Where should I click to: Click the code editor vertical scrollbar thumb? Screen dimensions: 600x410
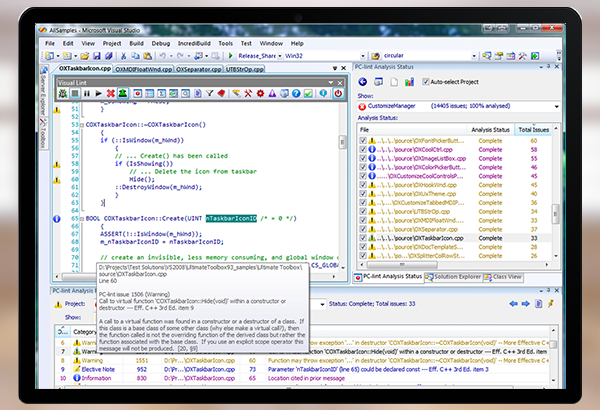click(x=342, y=142)
